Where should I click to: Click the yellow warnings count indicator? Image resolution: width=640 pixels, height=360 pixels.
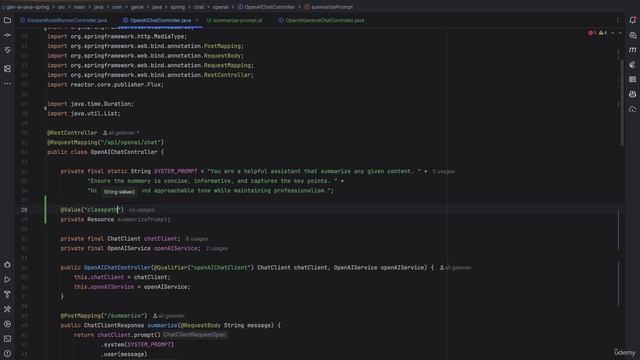click(603, 33)
